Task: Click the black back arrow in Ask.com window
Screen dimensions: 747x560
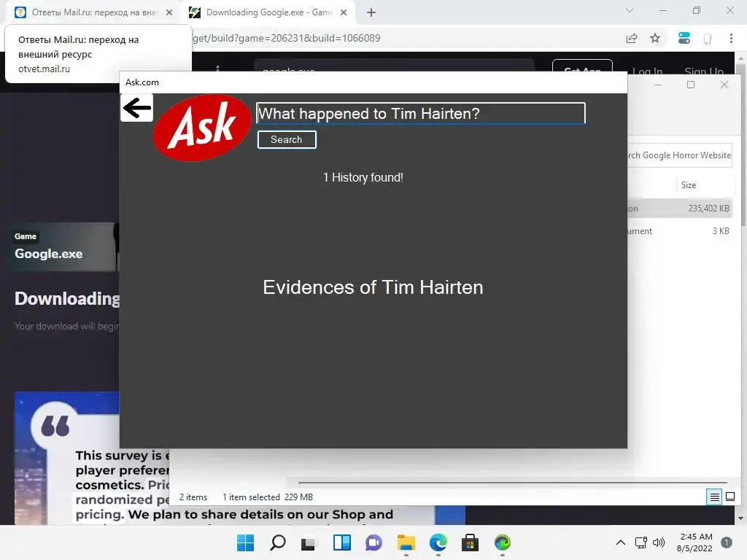Action: point(136,108)
